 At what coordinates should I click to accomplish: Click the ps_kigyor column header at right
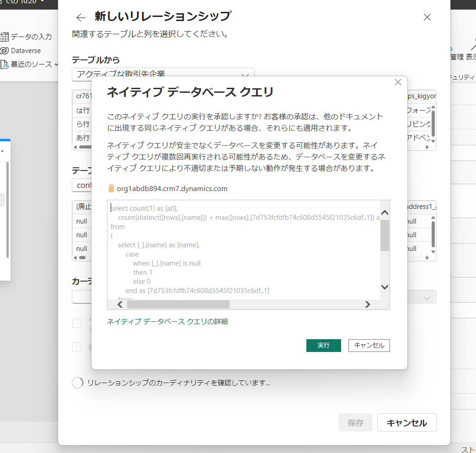click(x=422, y=96)
